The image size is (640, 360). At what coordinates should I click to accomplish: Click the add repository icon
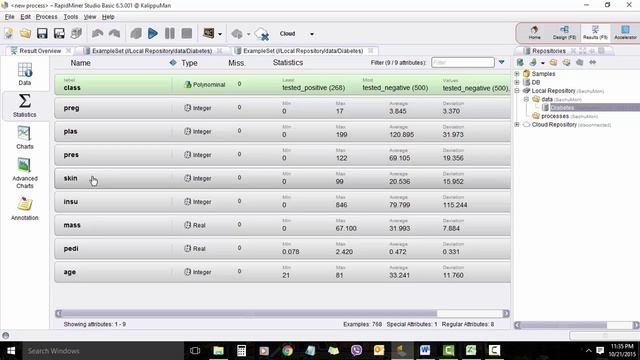click(x=520, y=62)
